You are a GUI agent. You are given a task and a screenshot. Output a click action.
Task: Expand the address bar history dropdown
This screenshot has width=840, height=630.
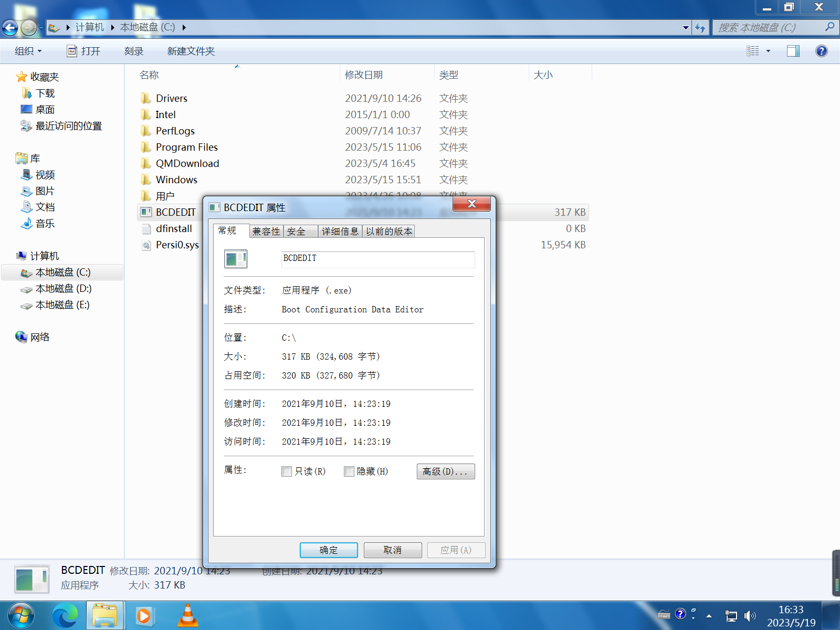point(686,27)
